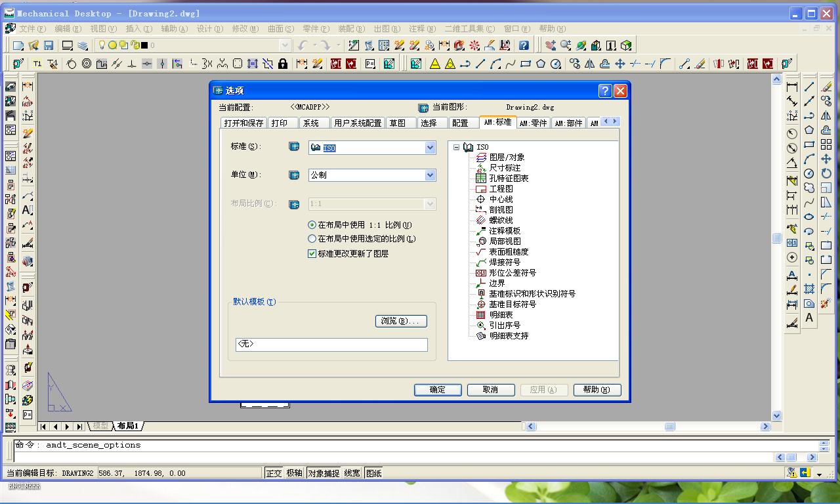Toggle the 'Standard change updates layers' checkbox
Image resolution: width=840 pixels, height=504 pixels.
click(312, 254)
